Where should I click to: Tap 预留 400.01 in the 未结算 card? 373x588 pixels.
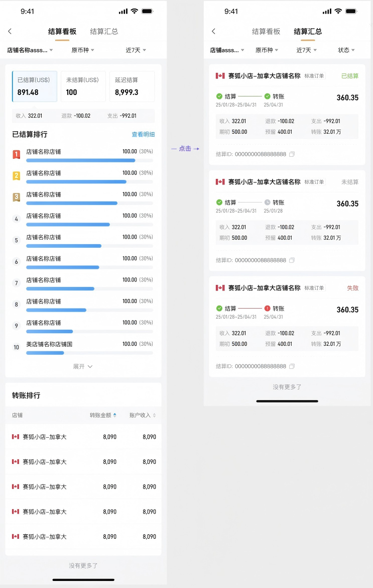279,238
